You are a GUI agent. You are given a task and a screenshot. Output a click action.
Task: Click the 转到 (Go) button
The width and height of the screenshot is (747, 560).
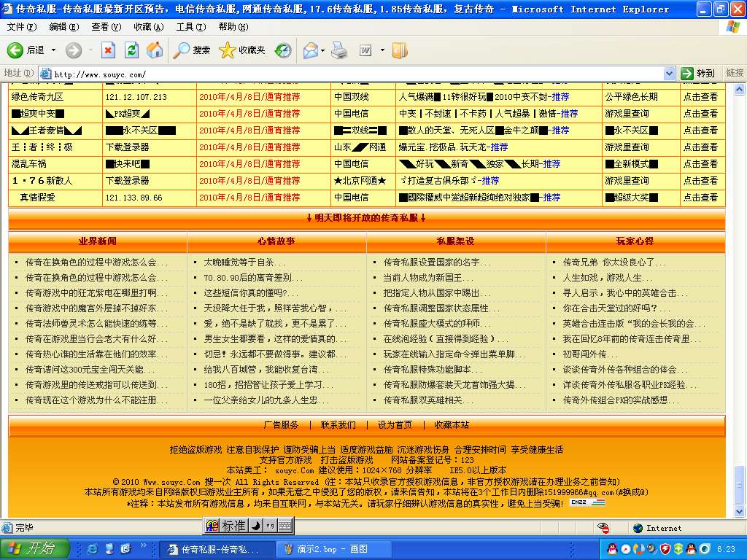click(x=698, y=74)
